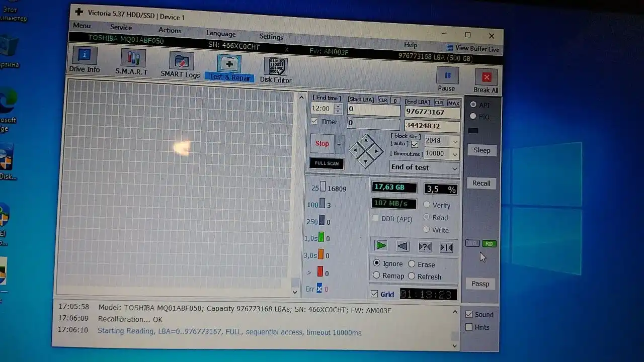Image resolution: width=644 pixels, height=362 pixels.
Task: Click the rewind scan arrow button
Action: point(403,246)
